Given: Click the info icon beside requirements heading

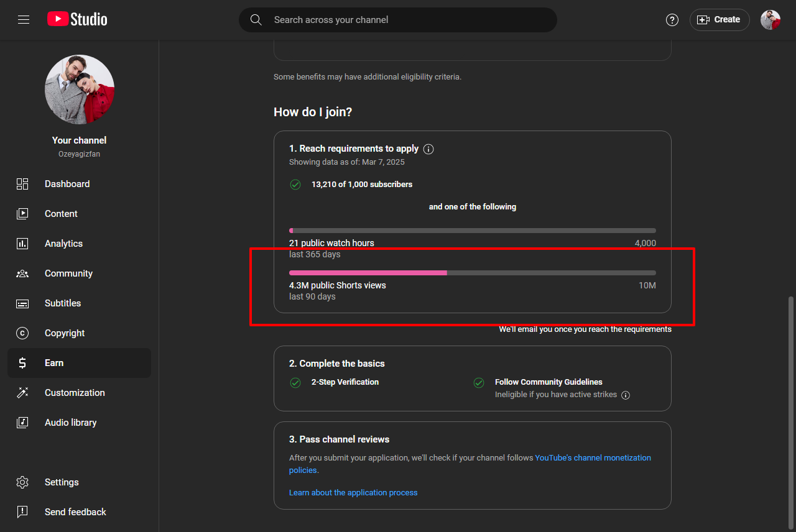Looking at the screenshot, I should tap(428, 149).
